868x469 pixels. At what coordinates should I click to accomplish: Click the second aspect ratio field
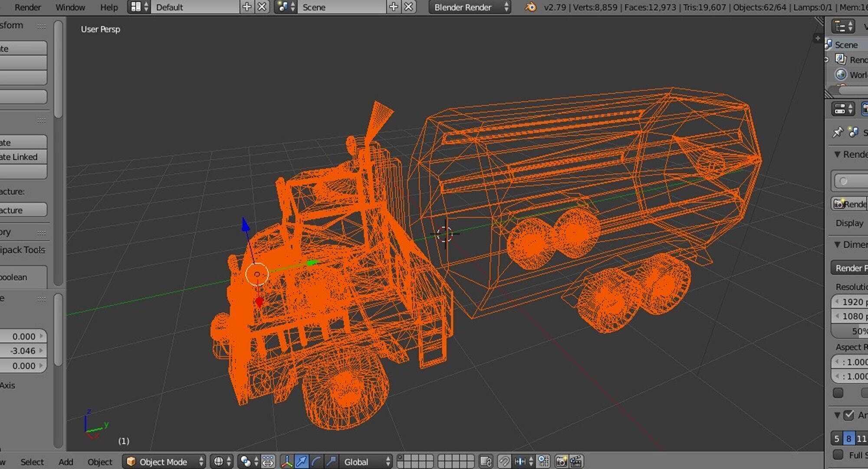[849, 376]
